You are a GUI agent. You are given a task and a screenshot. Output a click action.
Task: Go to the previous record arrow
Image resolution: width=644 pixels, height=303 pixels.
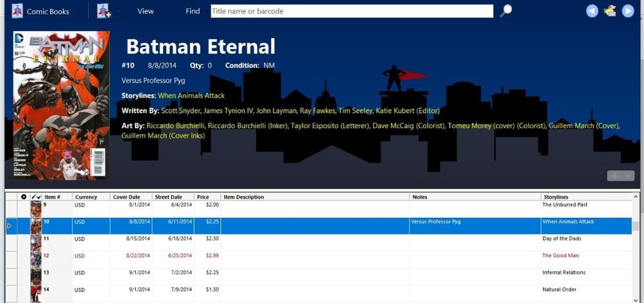pos(592,11)
